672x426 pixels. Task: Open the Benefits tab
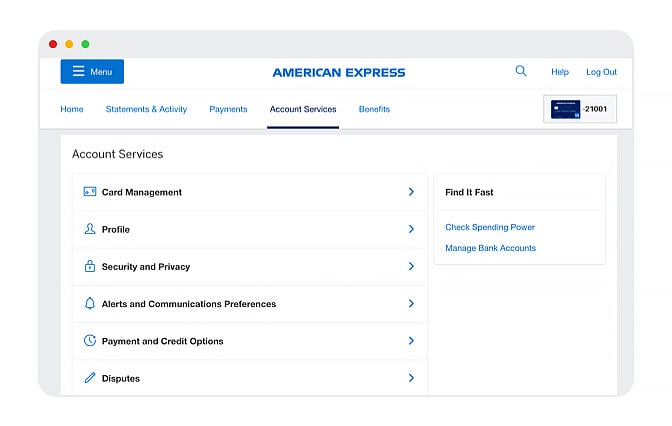tap(374, 109)
